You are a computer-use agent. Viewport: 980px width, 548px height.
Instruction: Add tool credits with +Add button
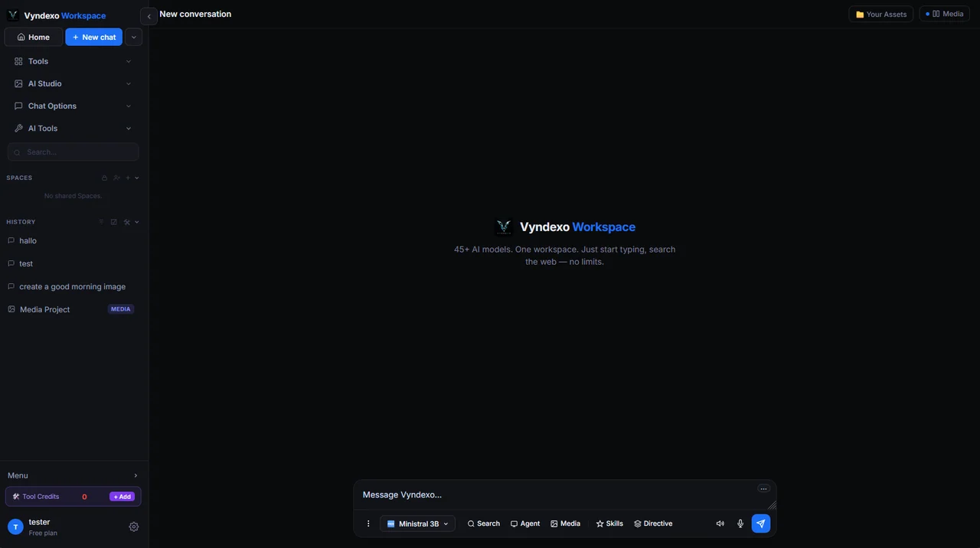point(122,497)
